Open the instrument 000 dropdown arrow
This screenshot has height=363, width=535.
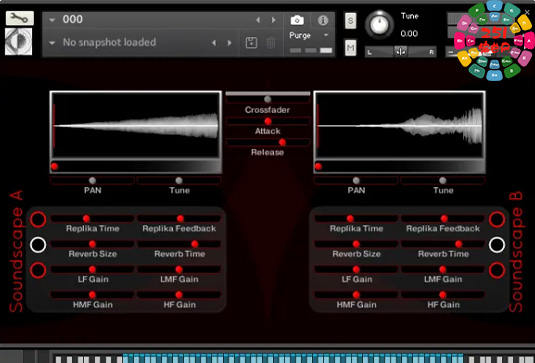(52, 20)
